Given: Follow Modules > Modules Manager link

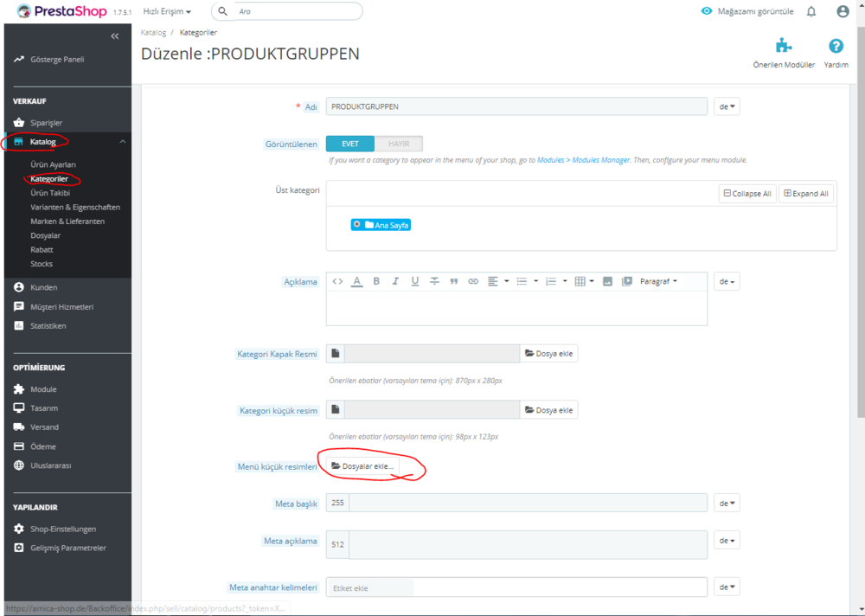Looking at the screenshot, I should click(583, 160).
